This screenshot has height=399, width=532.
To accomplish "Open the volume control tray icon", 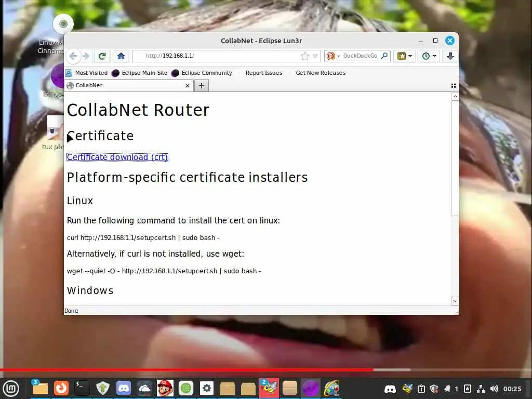I will click(x=494, y=389).
